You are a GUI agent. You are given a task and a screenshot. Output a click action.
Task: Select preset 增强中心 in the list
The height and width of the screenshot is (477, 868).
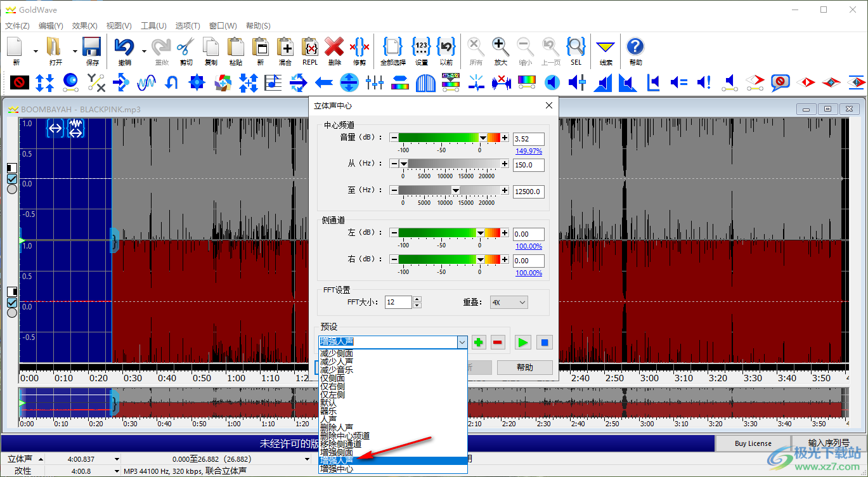pos(392,469)
